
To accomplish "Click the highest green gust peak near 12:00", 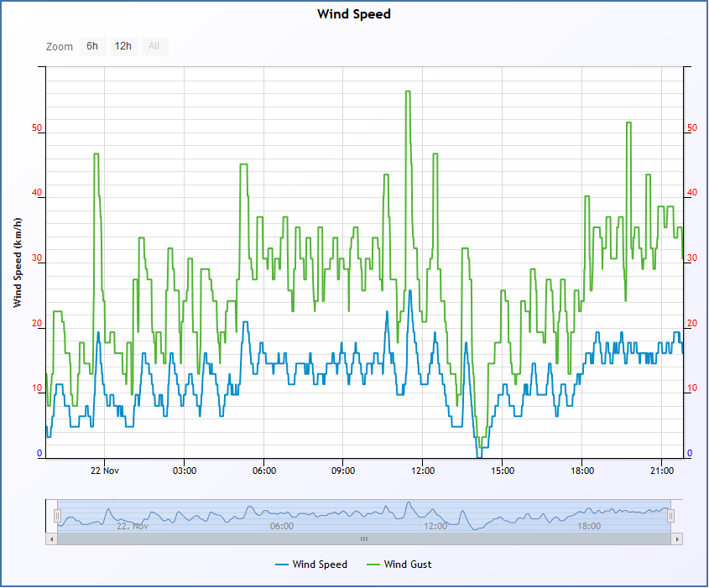I will tap(408, 91).
